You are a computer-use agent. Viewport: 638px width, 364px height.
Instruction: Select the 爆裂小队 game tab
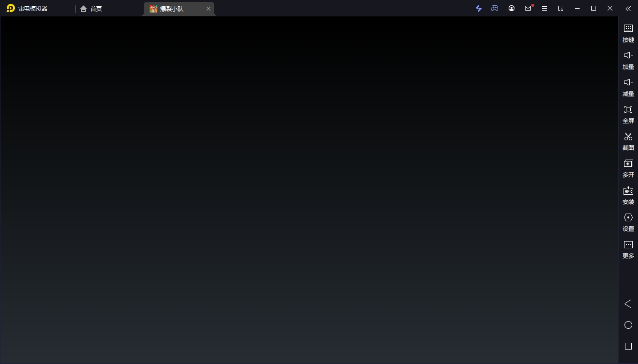(174, 9)
